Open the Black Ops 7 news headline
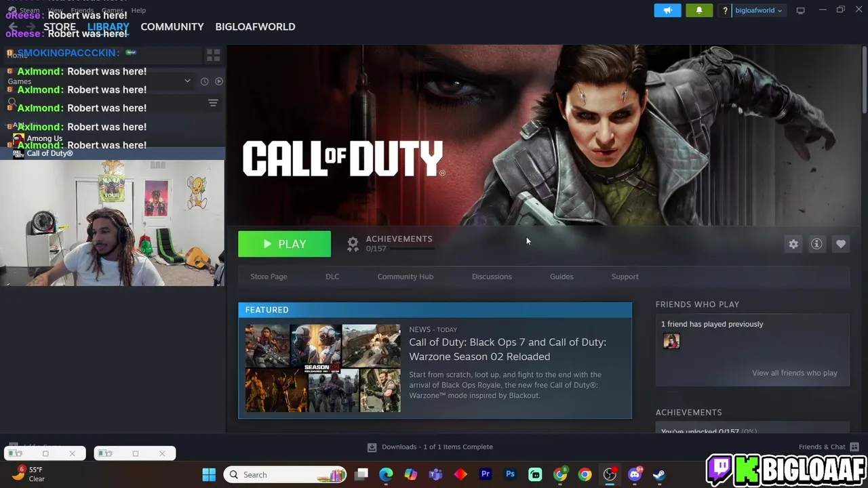Screen dimensions: 868x488 (507, 349)
